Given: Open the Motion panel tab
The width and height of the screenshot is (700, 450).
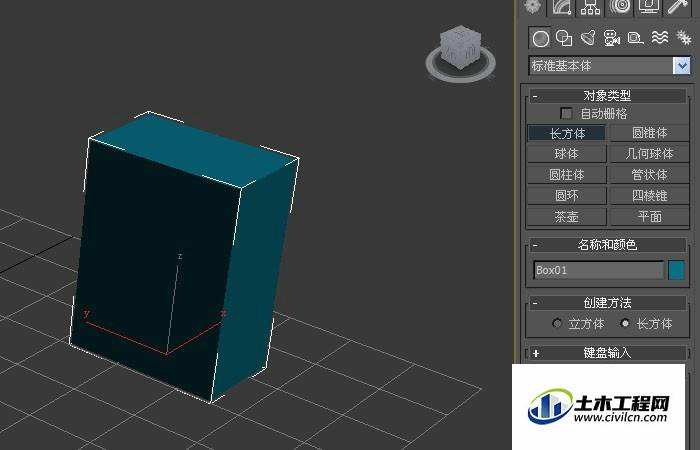Looking at the screenshot, I should coord(620,7).
